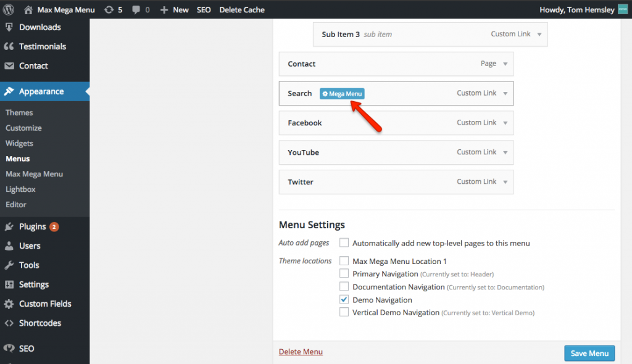This screenshot has height=364, width=632.
Task: Enable automatically add new top-level pages
Action: [x=344, y=242]
